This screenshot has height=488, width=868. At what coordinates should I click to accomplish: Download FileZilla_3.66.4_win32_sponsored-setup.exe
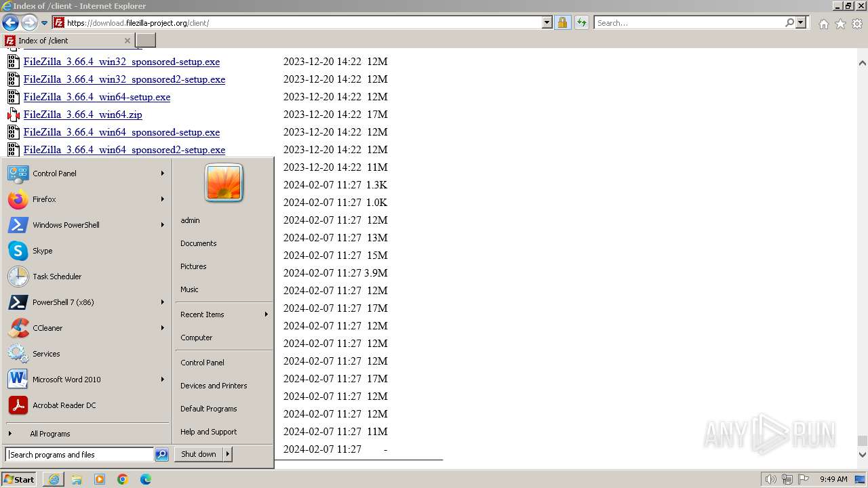[x=121, y=62]
